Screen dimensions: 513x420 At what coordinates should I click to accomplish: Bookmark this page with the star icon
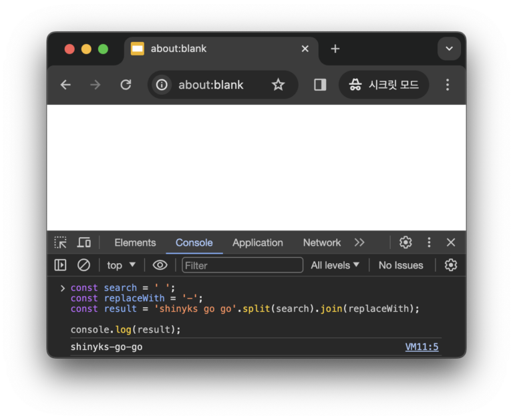click(x=278, y=85)
